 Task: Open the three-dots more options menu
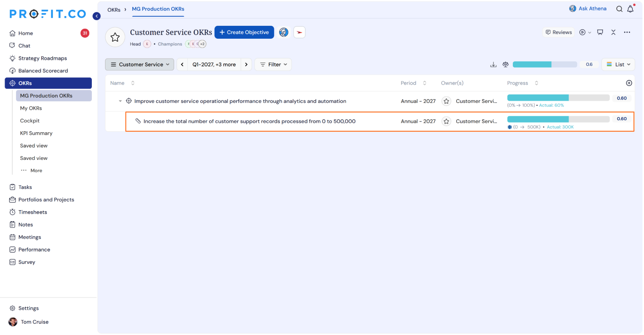point(627,32)
